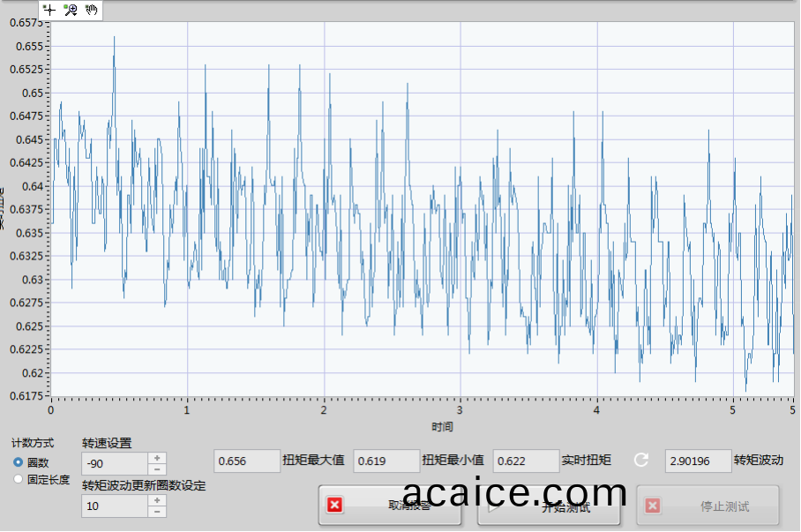This screenshot has width=801, height=532.
Task: Decrease the 转速设置 value with down arrow
Action: (x=157, y=469)
